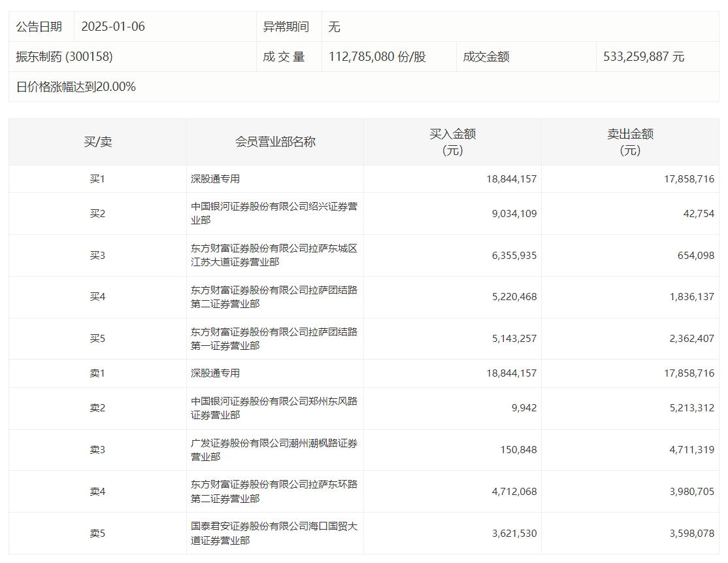Click 广发证券 潮州潮枫路证券营业部 name
728x563 pixels.
(274, 450)
